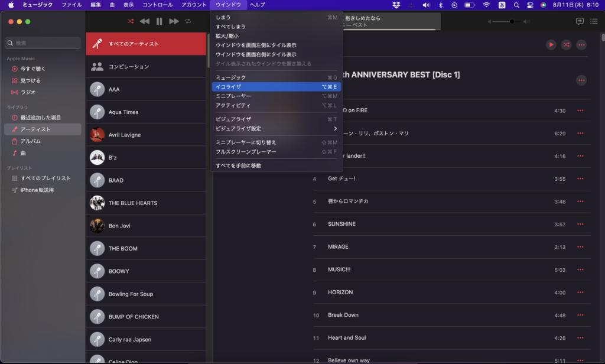Choose イコライザ from the ウインドウ menu
The width and height of the screenshot is (605, 364).
[277, 87]
